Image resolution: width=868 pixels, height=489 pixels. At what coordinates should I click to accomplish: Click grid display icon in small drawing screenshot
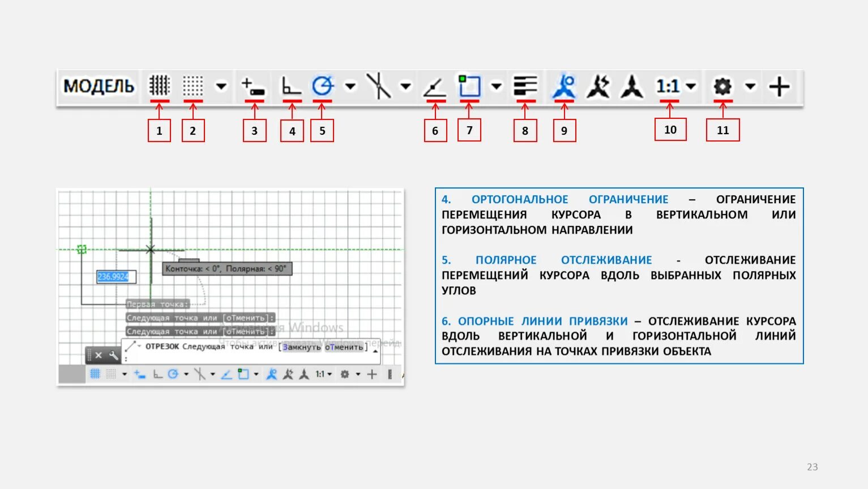(x=95, y=374)
